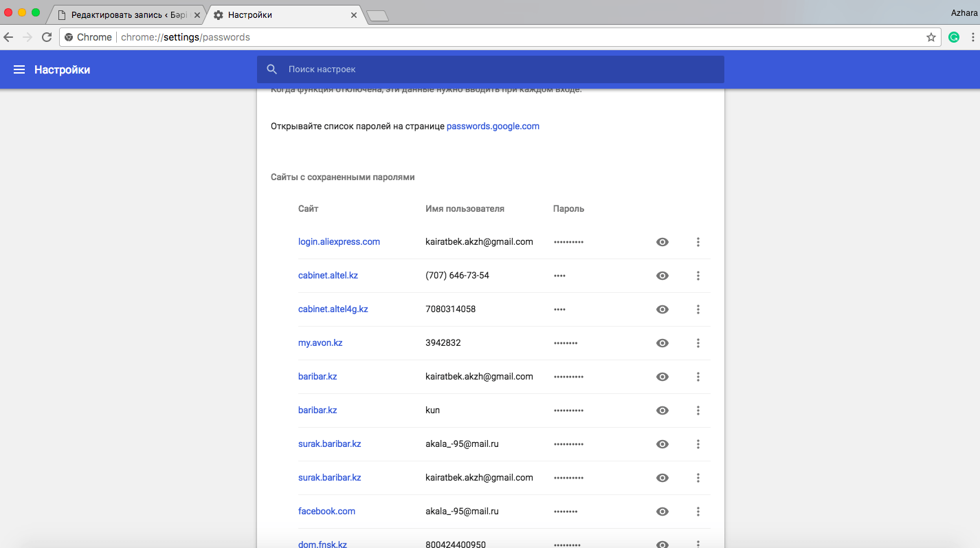
Task: Open more actions for surak.baribar.kz kairatbek.akzh@gmail.com row
Action: [698, 478]
